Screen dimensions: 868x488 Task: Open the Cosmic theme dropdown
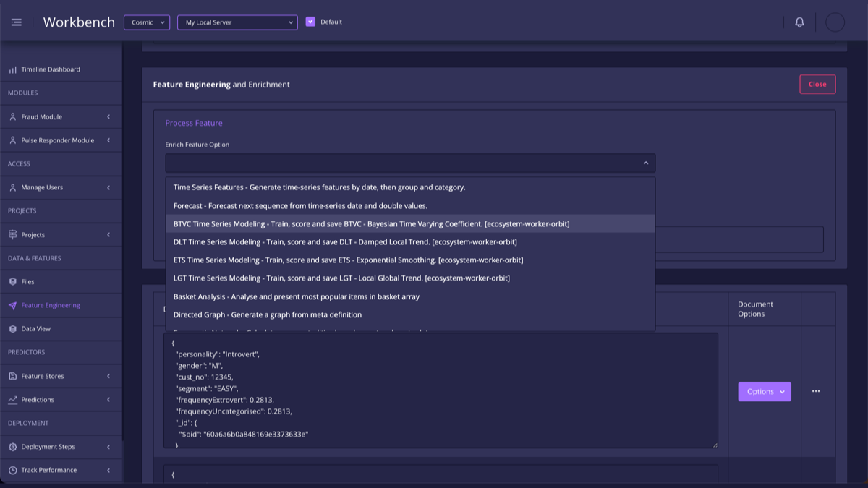coord(147,22)
